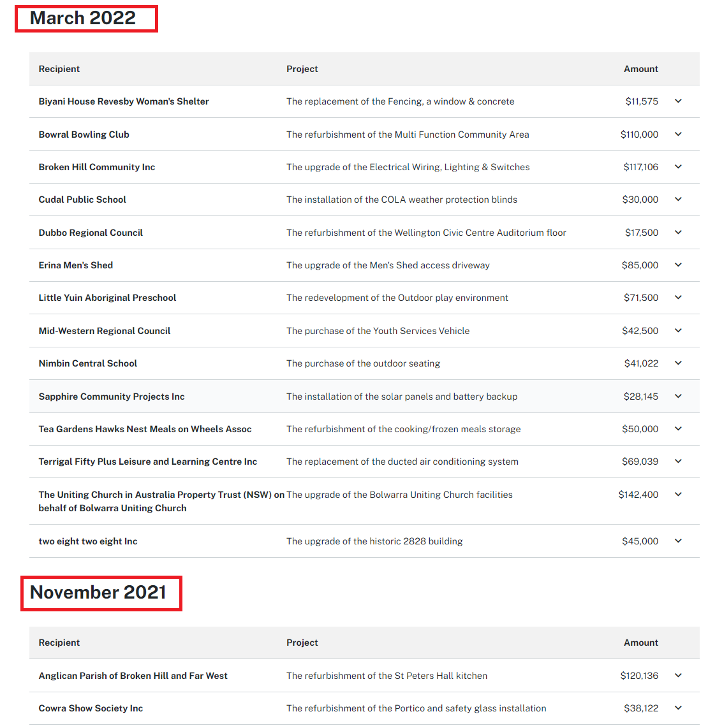Expand the Dubbo Regional Council row chevron

[x=678, y=232]
